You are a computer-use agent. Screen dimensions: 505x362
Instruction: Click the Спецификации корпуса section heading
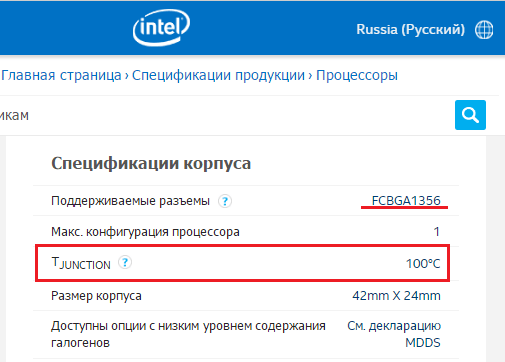151,163
